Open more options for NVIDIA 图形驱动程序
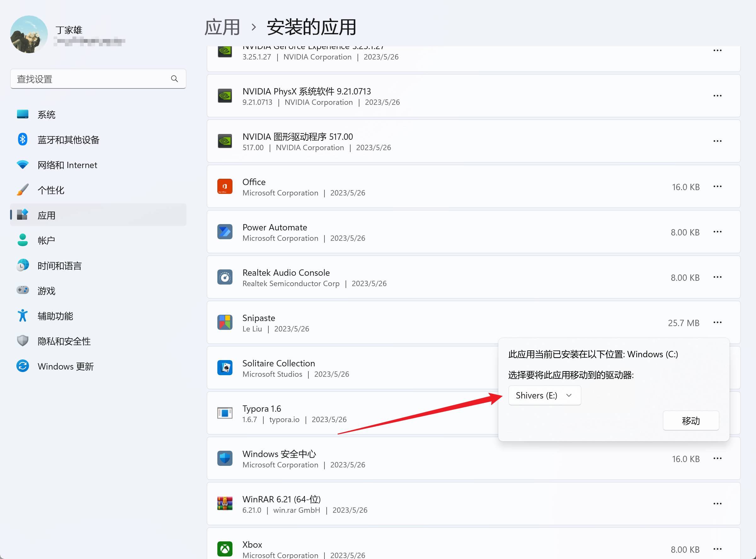 coord(717,141)
